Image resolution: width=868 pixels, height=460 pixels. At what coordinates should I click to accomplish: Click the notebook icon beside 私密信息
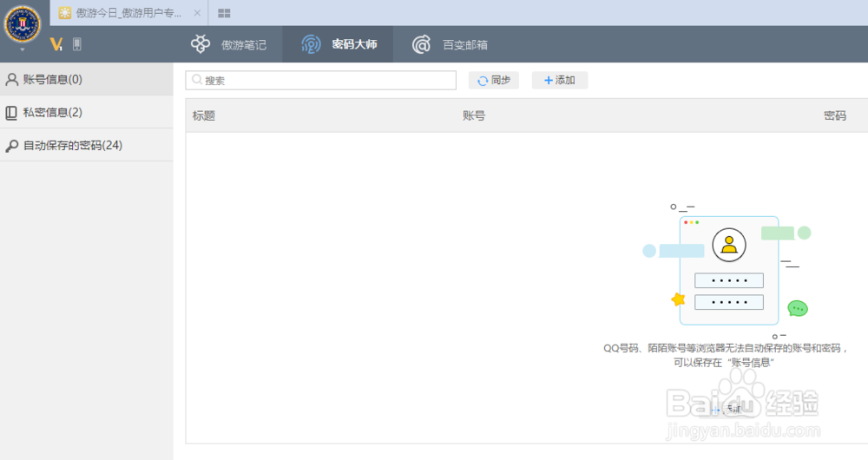pyautogui.click(x=11, y=113)
